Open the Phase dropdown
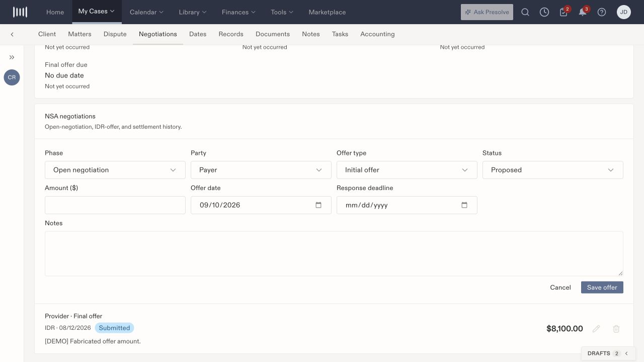 115,170
